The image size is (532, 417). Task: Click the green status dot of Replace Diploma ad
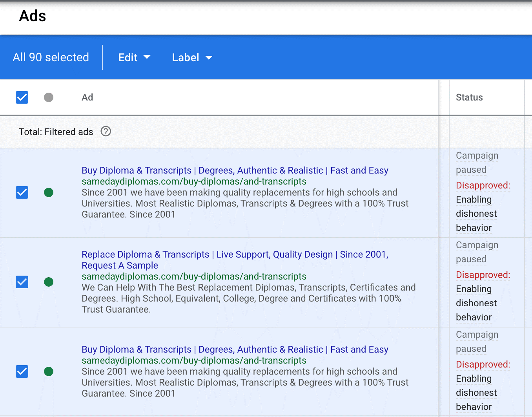pos(49,282)
